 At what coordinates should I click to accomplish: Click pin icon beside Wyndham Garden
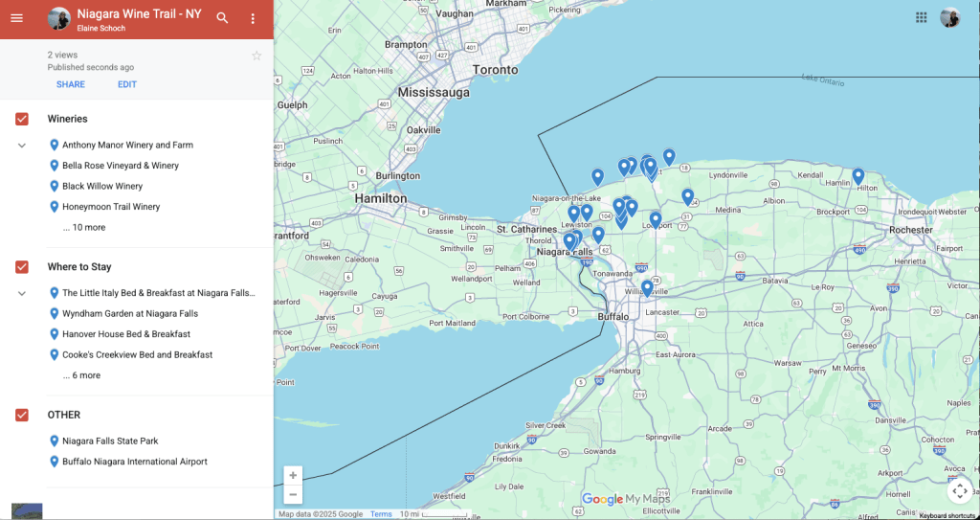click(55, 313)
